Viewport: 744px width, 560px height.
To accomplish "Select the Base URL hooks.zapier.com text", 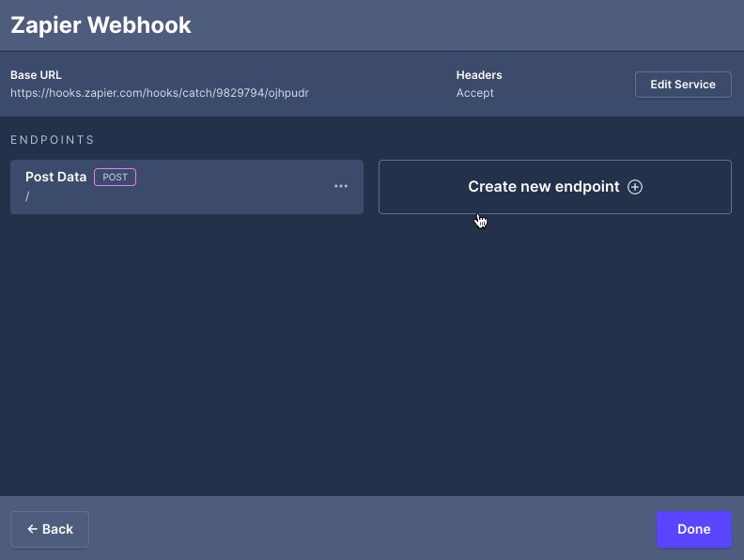I will point(160,92).
